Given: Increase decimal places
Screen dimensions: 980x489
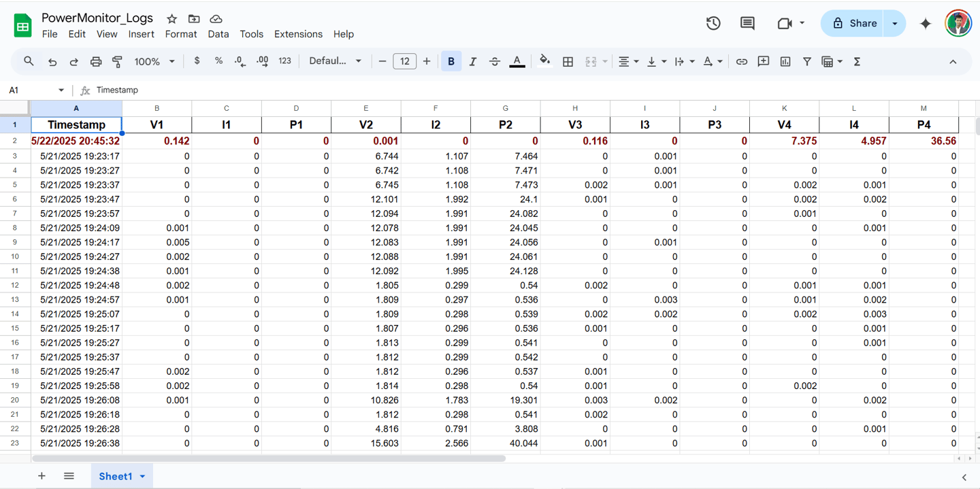Looking at the screenshot, I should (x=262, y=61).
